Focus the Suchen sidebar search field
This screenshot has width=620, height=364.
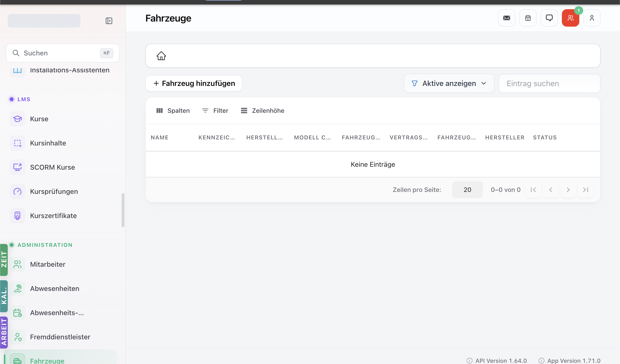point(63,53)
